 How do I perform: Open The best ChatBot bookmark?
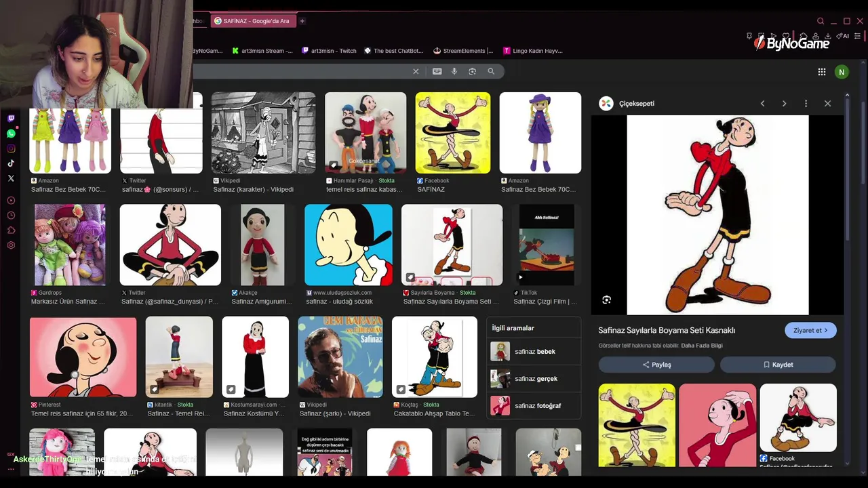tap(394, 51)
